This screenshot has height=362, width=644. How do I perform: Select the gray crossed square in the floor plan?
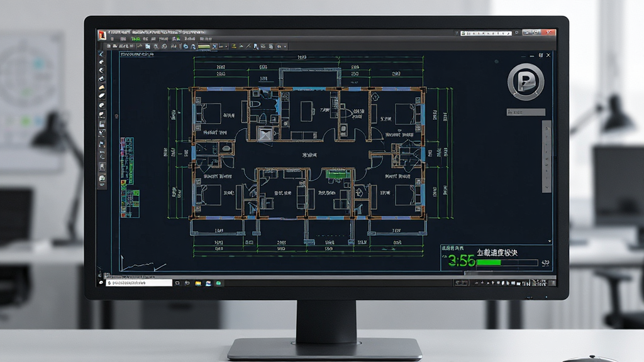(x=264, y=134)
